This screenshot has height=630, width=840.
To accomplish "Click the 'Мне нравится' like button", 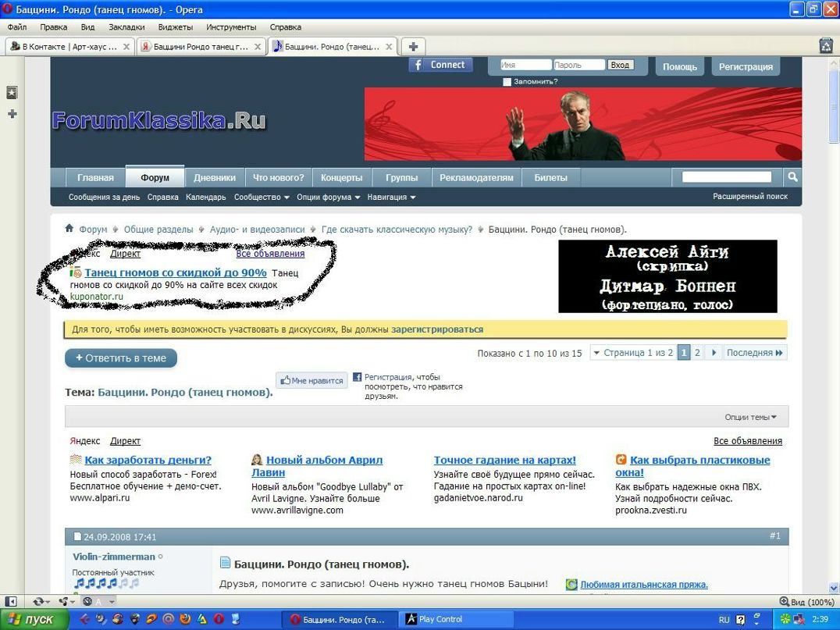I will click(x=311, y=380).
